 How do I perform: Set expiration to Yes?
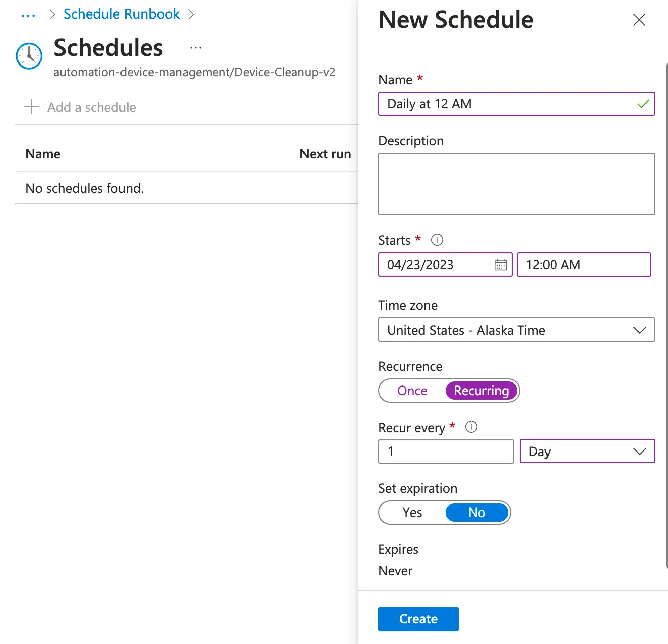pyautogui.click(x=412, y=512)
